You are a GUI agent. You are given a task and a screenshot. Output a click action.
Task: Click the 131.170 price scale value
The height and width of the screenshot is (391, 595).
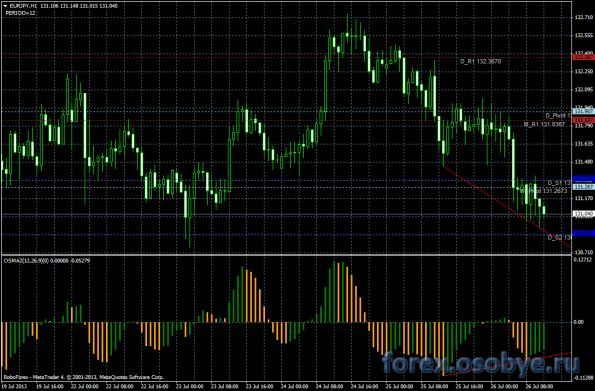[x=583, y=198]
